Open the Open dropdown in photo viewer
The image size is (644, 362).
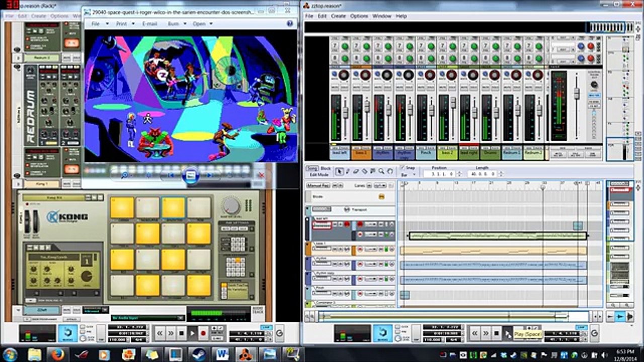(202, 24)
